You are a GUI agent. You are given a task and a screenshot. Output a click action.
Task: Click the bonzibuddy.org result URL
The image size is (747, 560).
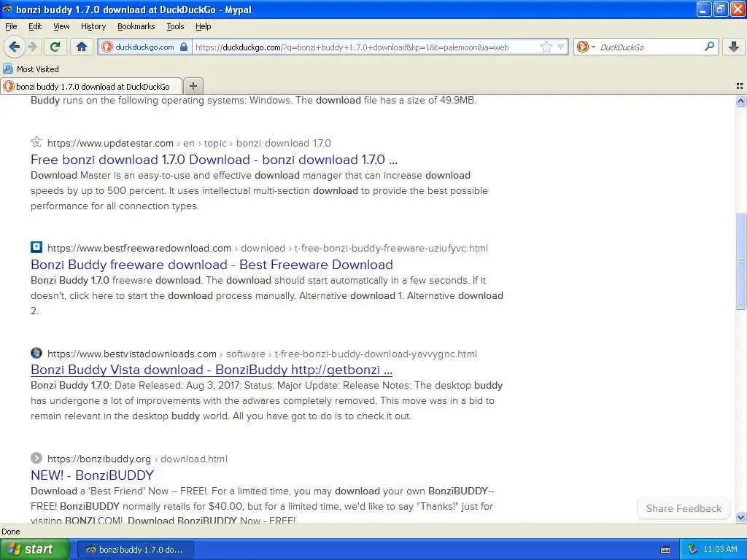point(99,459)
